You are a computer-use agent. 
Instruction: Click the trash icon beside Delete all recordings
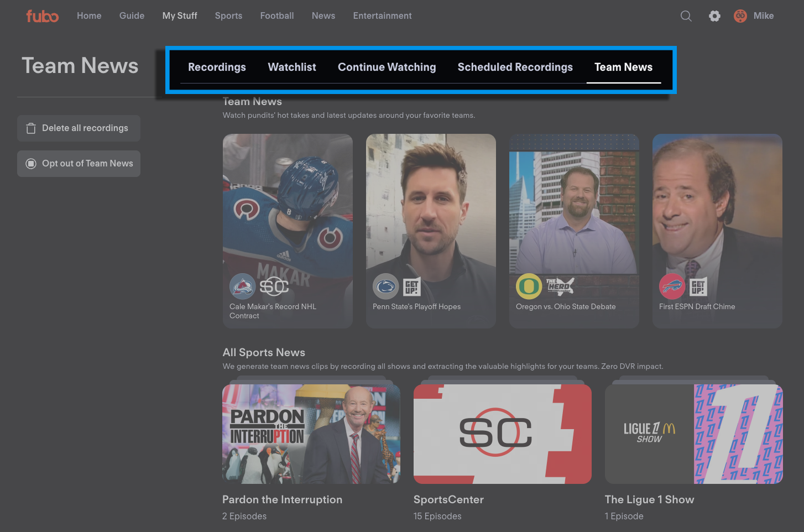click(31, 128)
